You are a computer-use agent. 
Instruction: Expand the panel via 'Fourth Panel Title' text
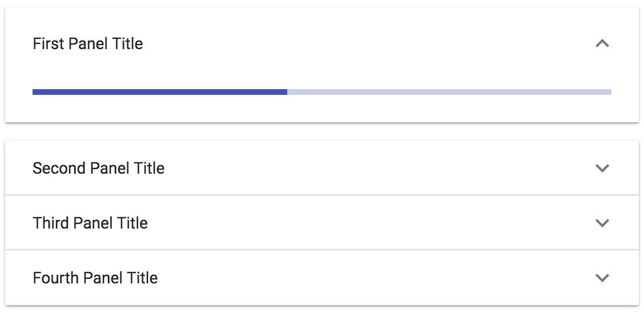pos(95,278)
